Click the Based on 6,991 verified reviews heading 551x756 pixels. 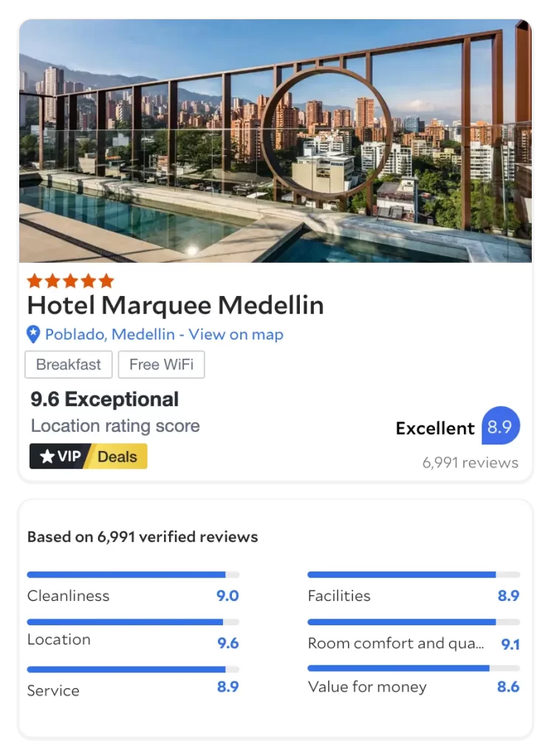(143, 537)
